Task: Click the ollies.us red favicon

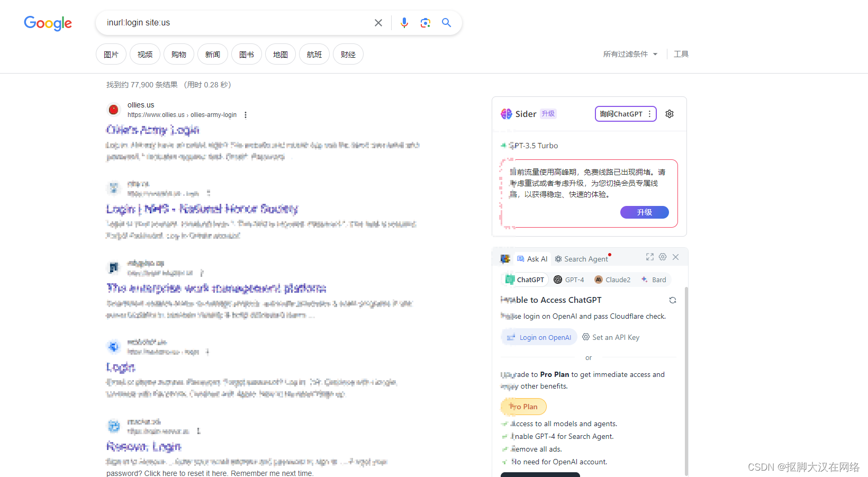Action: 113,110
